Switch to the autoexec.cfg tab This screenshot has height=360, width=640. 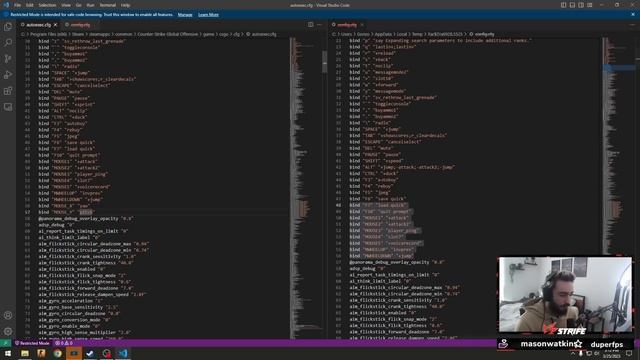[39, 24]
